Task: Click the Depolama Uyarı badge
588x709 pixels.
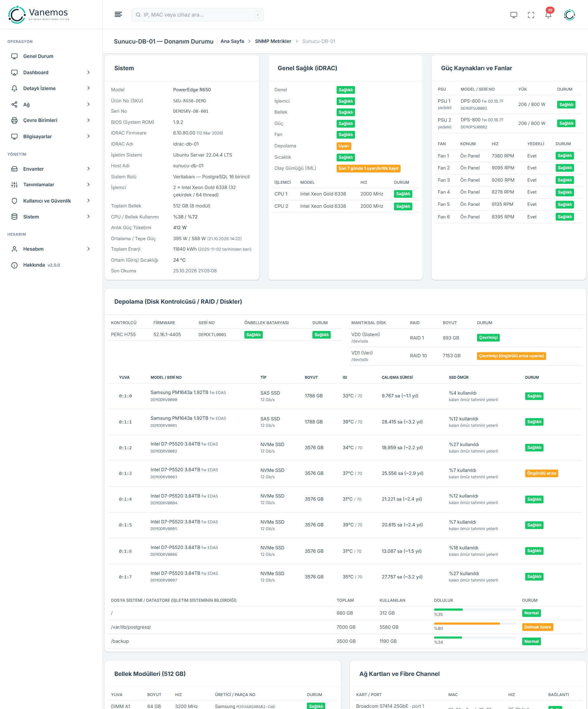Action: (x=344, y=146)
